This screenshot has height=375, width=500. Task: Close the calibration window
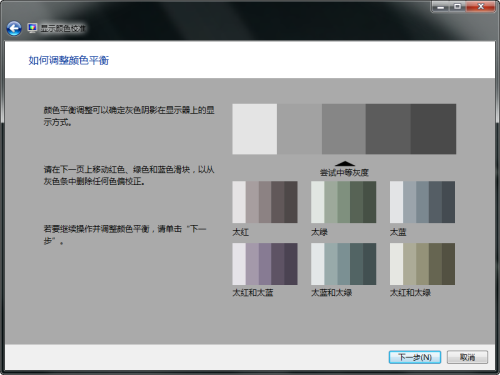point(480,6)
